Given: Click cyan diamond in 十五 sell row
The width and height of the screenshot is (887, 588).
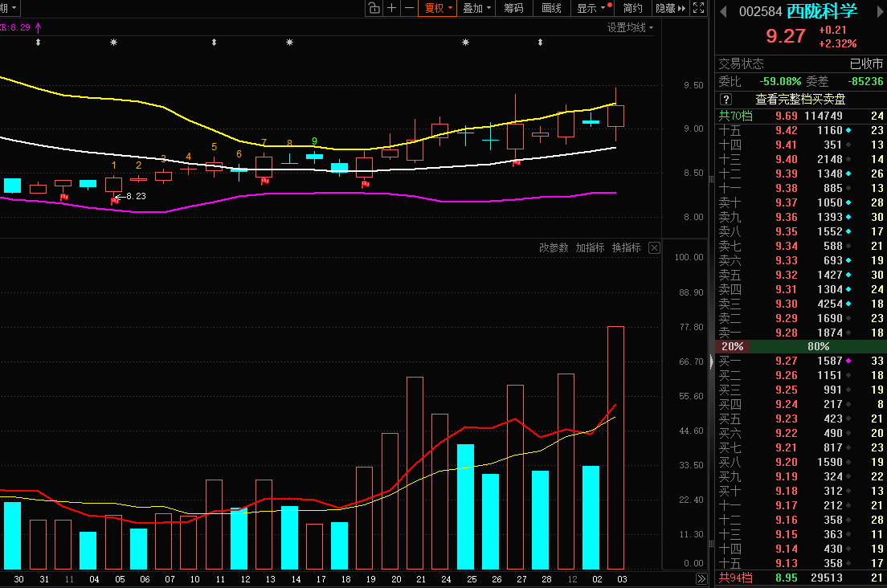Looking at the screenshot, I should 848,131.
